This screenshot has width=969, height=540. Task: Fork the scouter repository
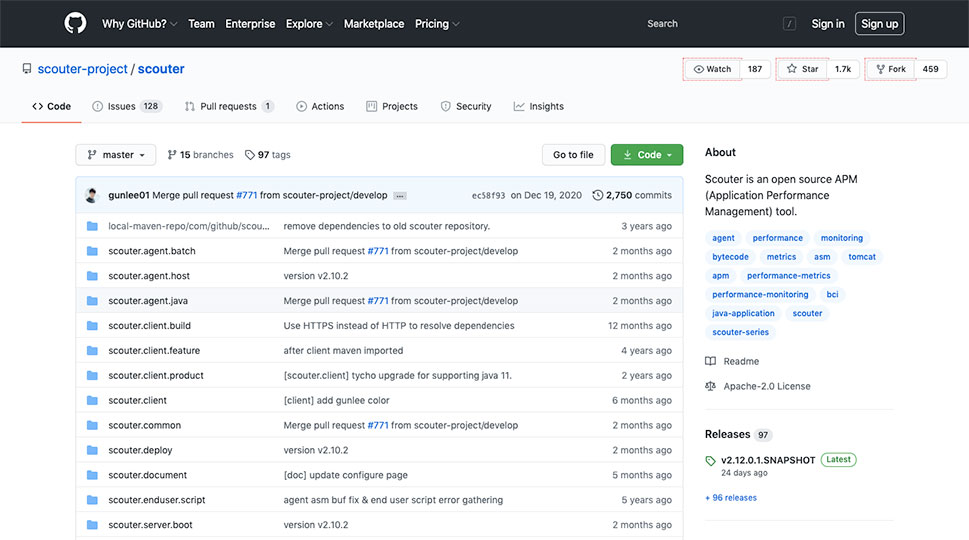(x=891, y=69)
